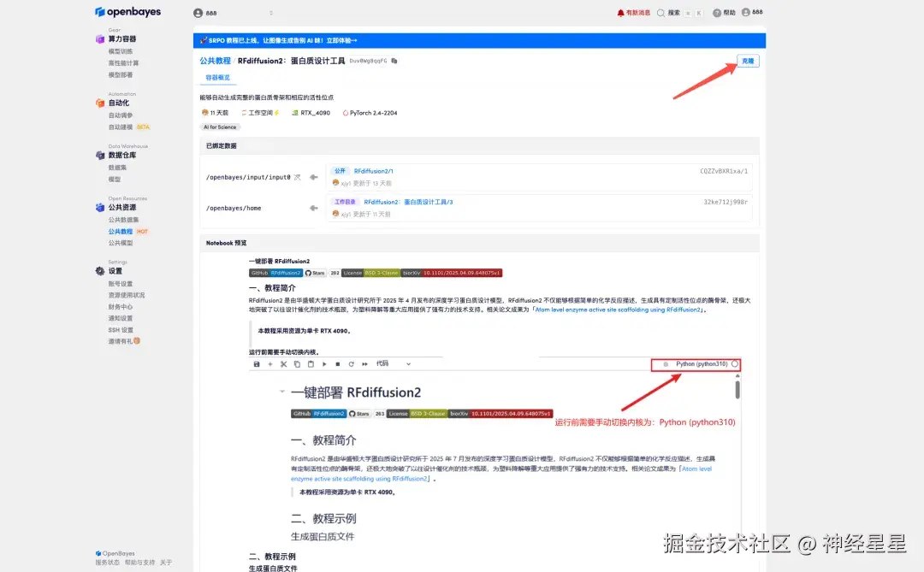This screenshot has height=572, width=924.
Task: Click the 关于 footer link
Action: [166, 563]
